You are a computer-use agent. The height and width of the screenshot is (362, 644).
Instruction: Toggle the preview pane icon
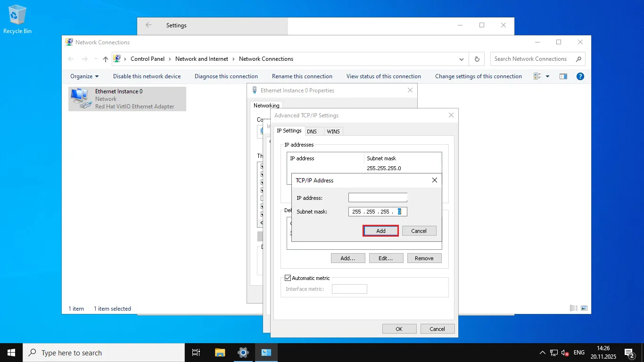563,76
